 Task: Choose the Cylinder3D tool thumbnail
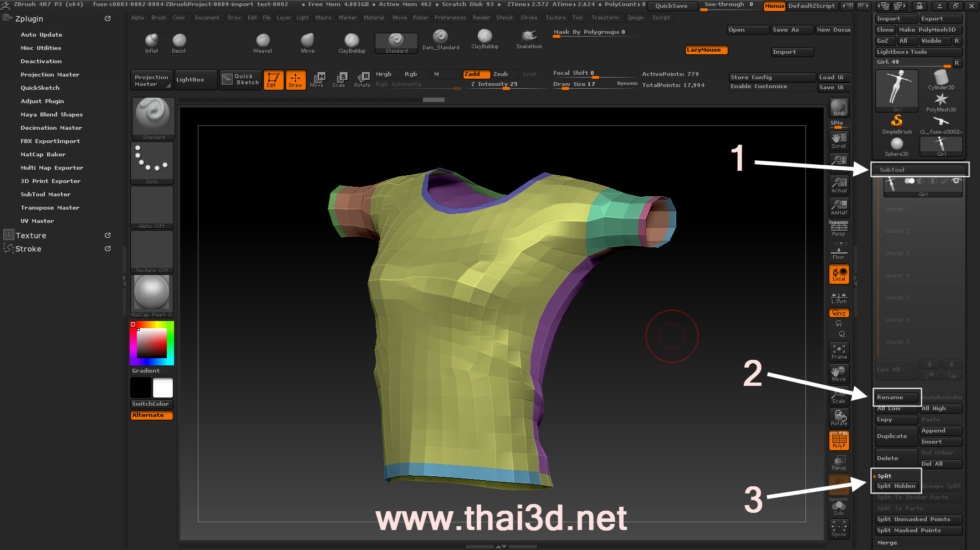(x=941, y=80)
